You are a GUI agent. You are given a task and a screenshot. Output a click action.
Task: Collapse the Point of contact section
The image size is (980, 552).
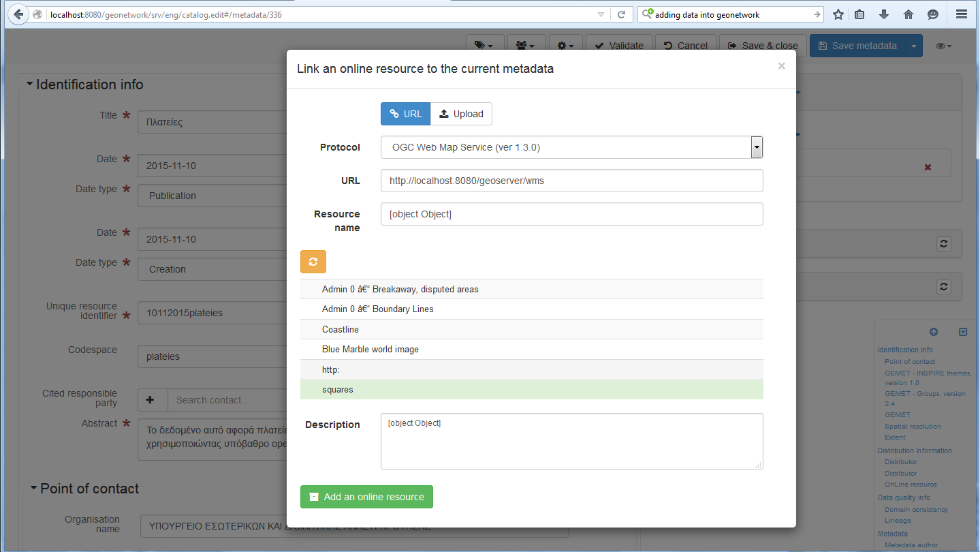click(84, 489)
